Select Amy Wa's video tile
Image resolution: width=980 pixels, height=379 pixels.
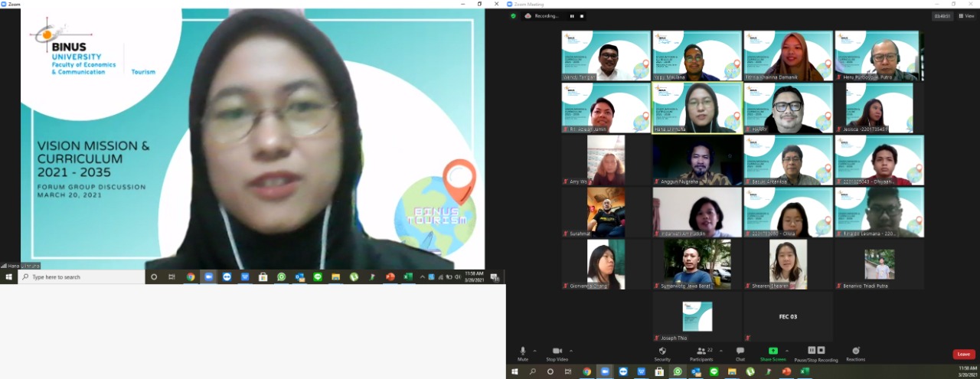point(606,160)
